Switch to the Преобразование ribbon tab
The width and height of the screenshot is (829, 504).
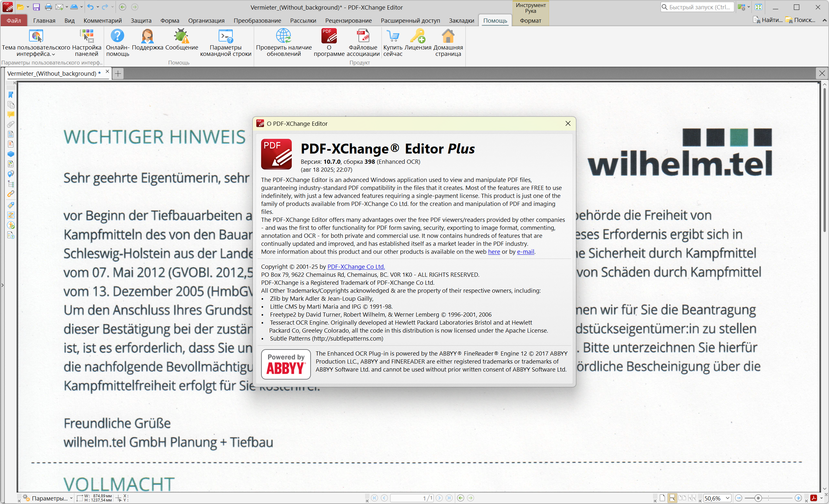pyautogui.click(x=257, y=20)
